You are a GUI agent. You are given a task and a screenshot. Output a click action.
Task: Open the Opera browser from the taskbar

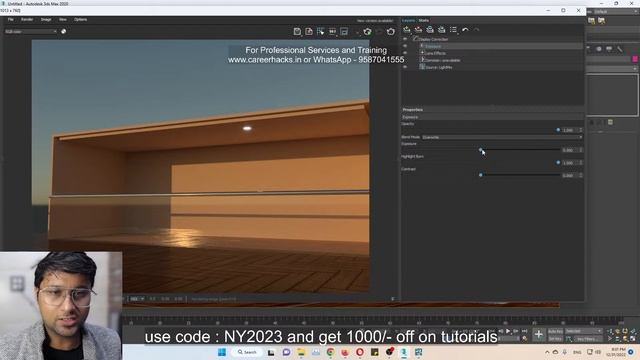click(360, 352)
